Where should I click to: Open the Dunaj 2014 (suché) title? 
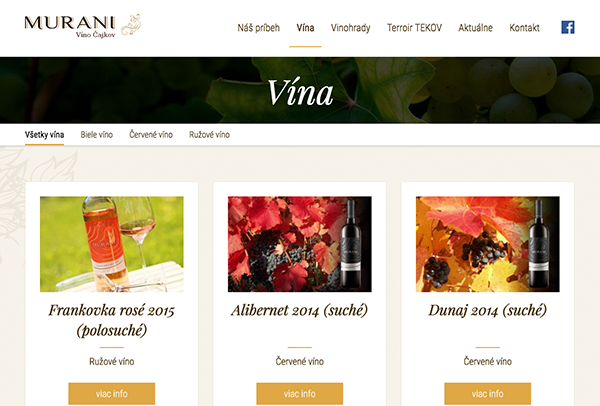click(488, 310)
